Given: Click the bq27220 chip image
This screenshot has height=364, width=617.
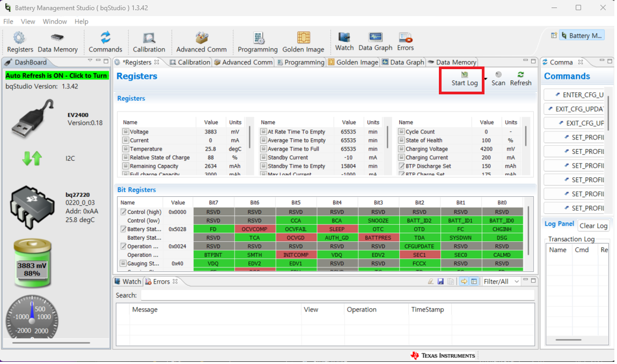Looking at the screenshot, I should click(x=32, y=207).
